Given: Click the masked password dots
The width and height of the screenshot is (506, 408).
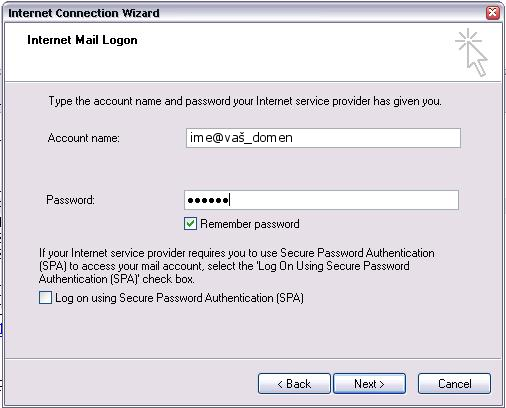Looking at the screenshot, I should [208, 200].
